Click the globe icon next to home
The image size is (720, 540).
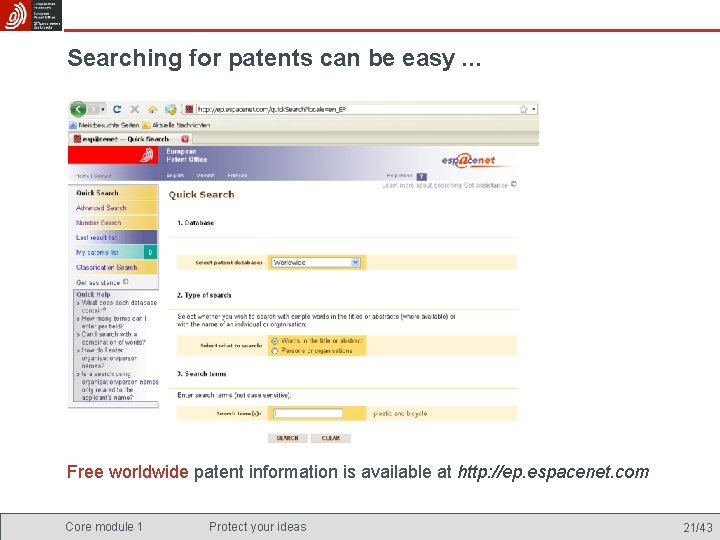pos(170,109)
